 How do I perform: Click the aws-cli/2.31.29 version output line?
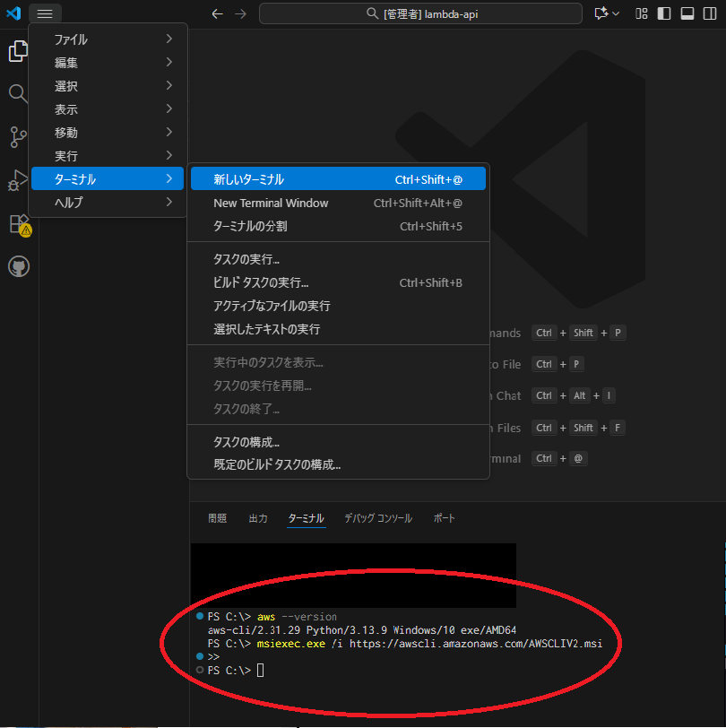point(362,630)
